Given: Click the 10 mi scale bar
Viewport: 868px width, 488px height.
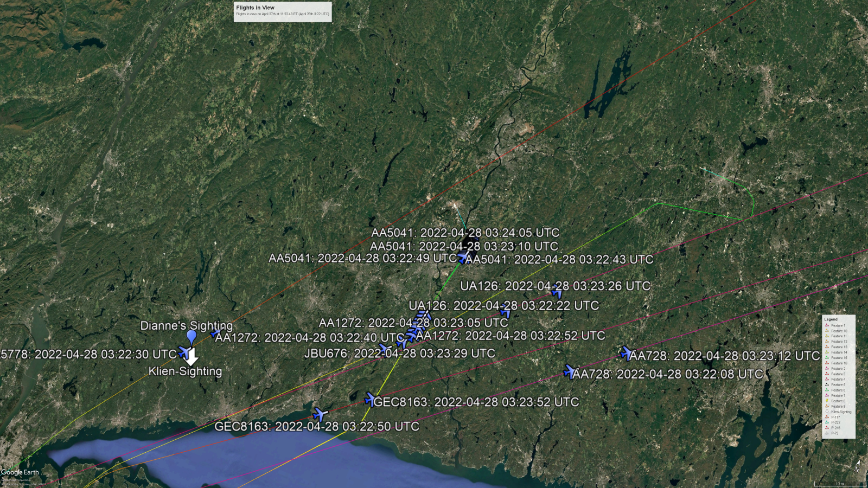Looking at the screenshot, I should pyautogui.click(x=839, y=483).
